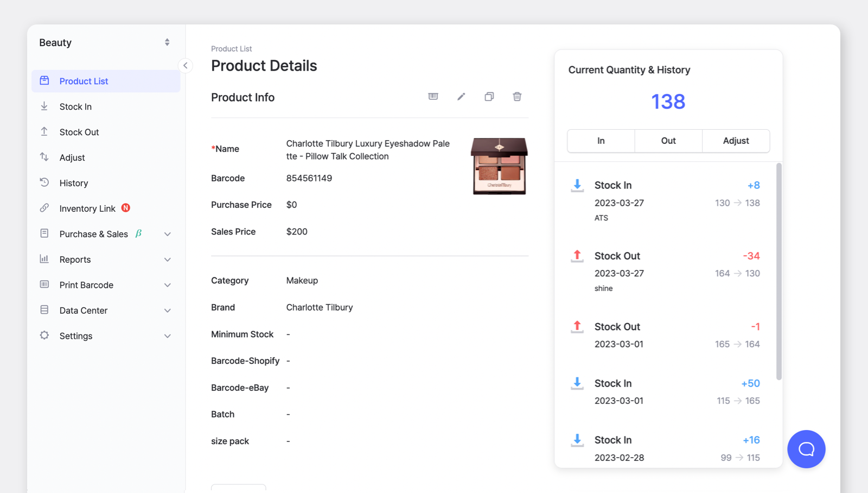868x493 pixels.
Task: Click the Inventory Link sidebar item
Action: [x=87, y=208]
